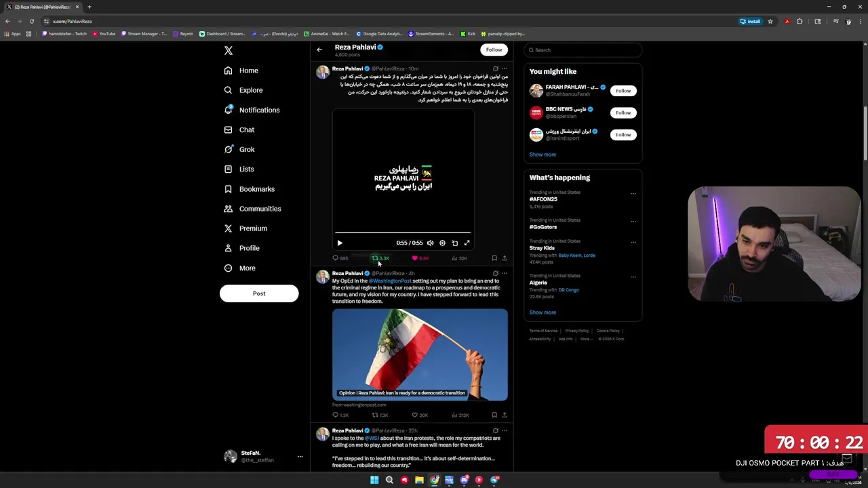Viewport: 868px width, 488px height.
Task: Play the Reza Pahlavi video
Action: (340, 243)
